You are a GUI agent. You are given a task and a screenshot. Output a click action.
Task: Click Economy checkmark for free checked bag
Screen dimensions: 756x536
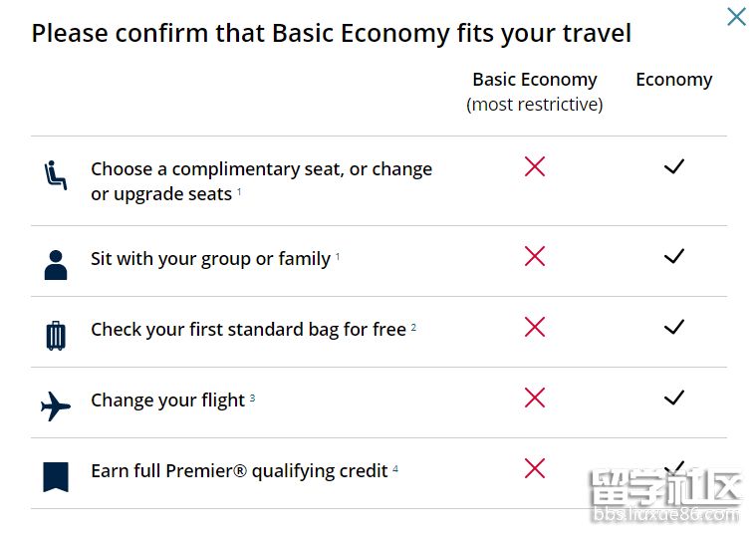[674, 327]
